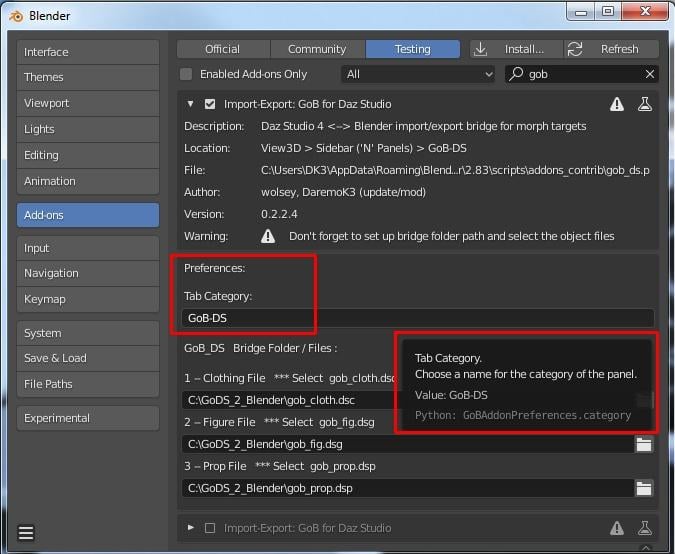Go to System preferences
The image size is (675, 554).
[88, 333]
